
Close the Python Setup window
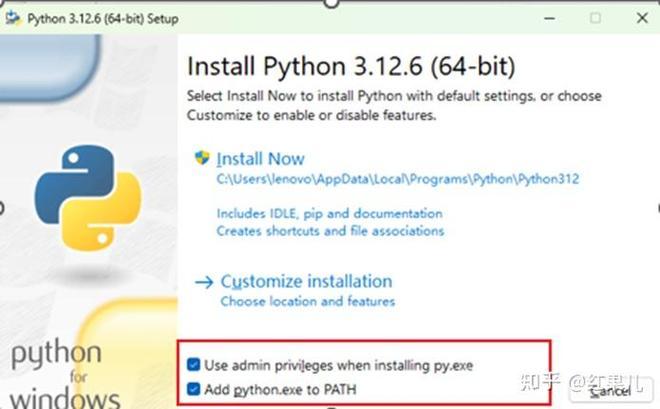(x=642, y=18)
